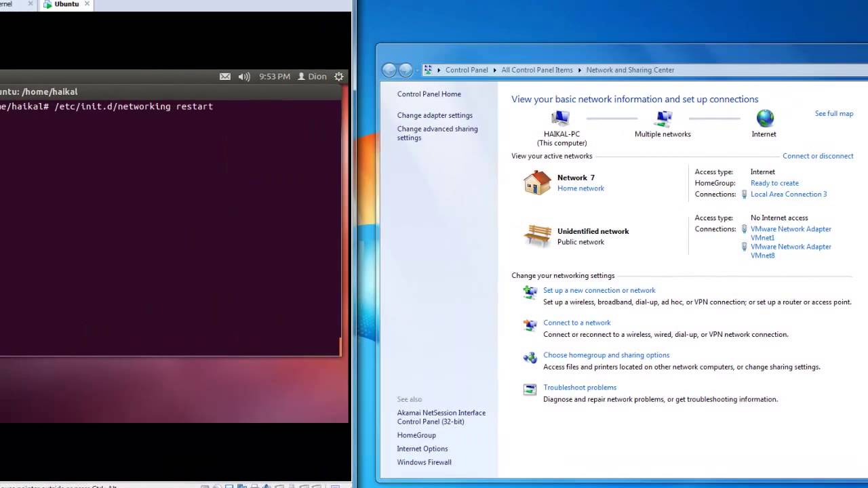Open Akamai NetSession Interface Control Panel link
The width and height of the screenshot is (868, 488).
(441, 417)
